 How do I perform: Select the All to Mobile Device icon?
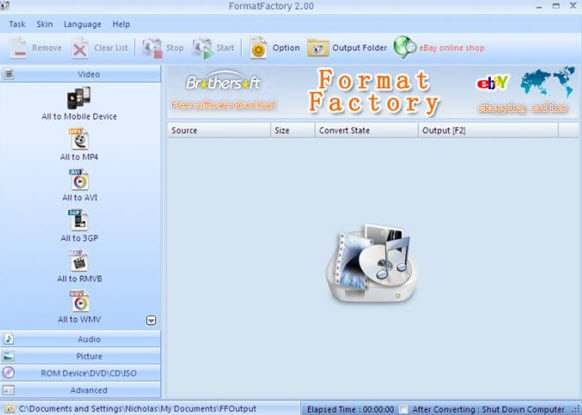point(79,98)
